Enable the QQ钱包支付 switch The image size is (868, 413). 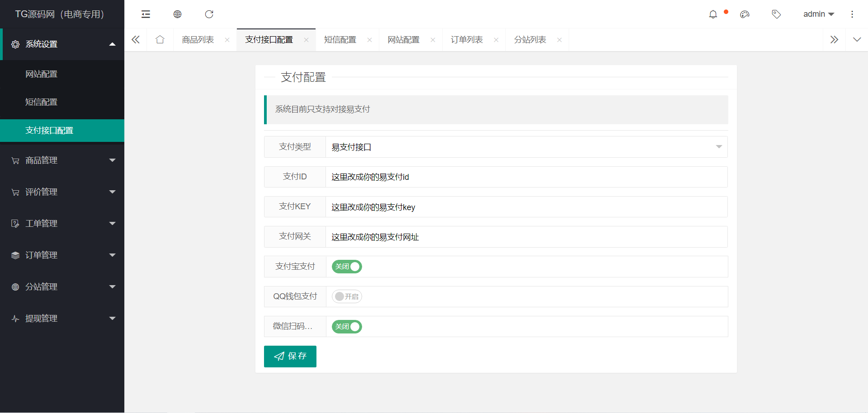point(347,296)
